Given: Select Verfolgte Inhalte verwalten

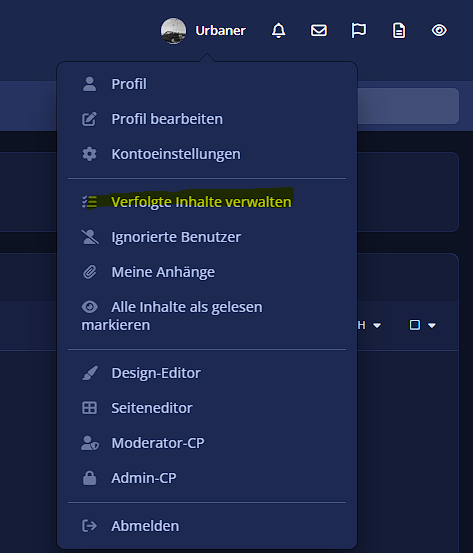Looking at the screenshot, I should [x=207, y=202].
